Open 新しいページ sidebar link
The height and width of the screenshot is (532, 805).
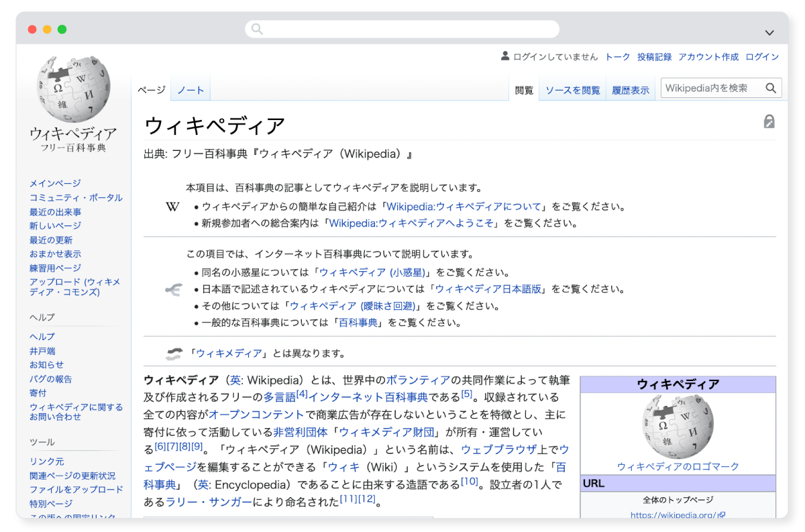(55, 226)
